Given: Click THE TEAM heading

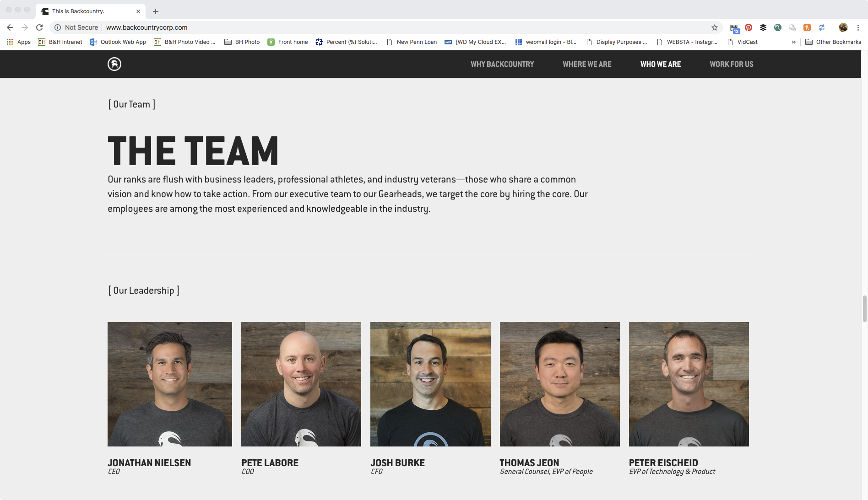Looking at the screenshot, I should [193, 151].
